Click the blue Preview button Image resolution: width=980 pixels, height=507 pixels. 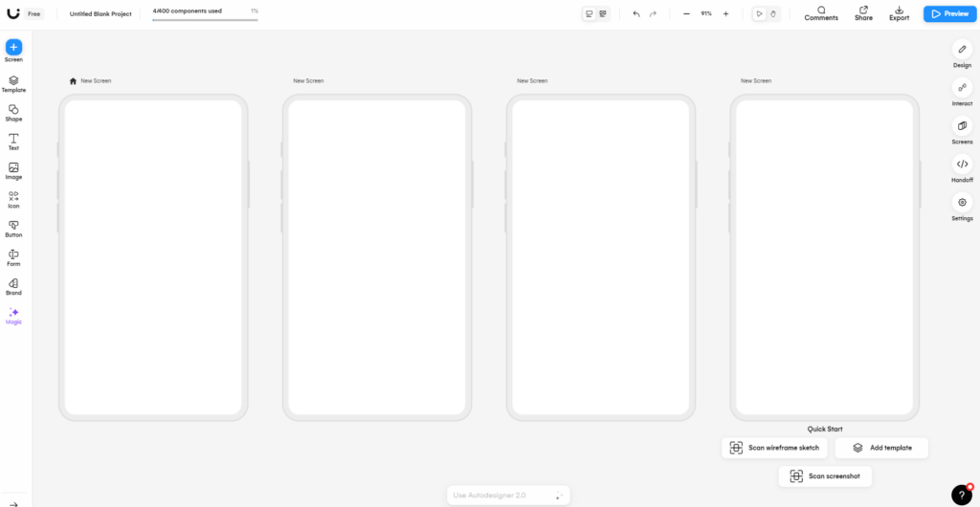947,14
